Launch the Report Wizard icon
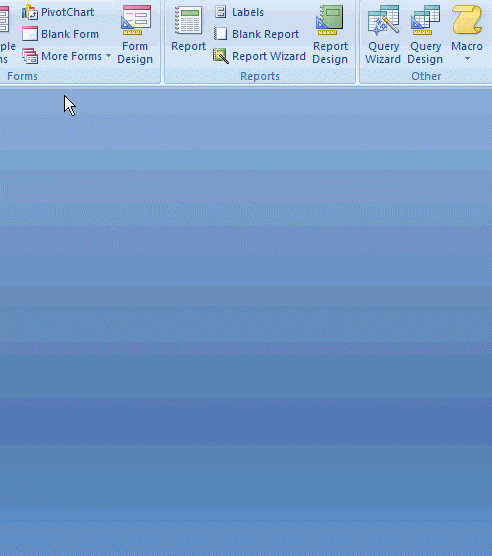Screen dimensions: 492x556 pos(220,56)
